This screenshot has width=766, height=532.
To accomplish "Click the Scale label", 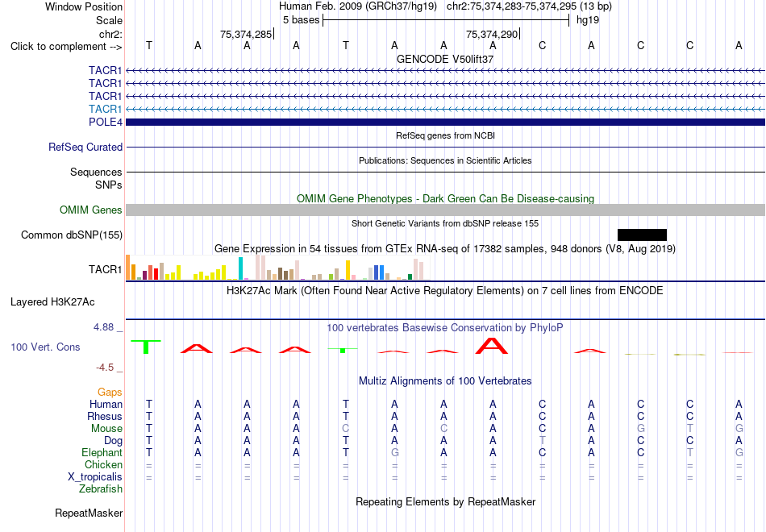I will 109,20.
